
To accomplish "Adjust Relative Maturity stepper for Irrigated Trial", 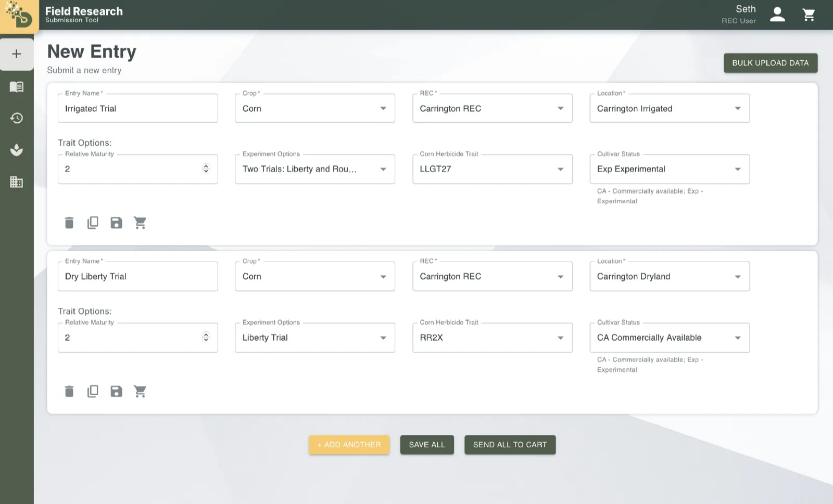I will point(206,169).
